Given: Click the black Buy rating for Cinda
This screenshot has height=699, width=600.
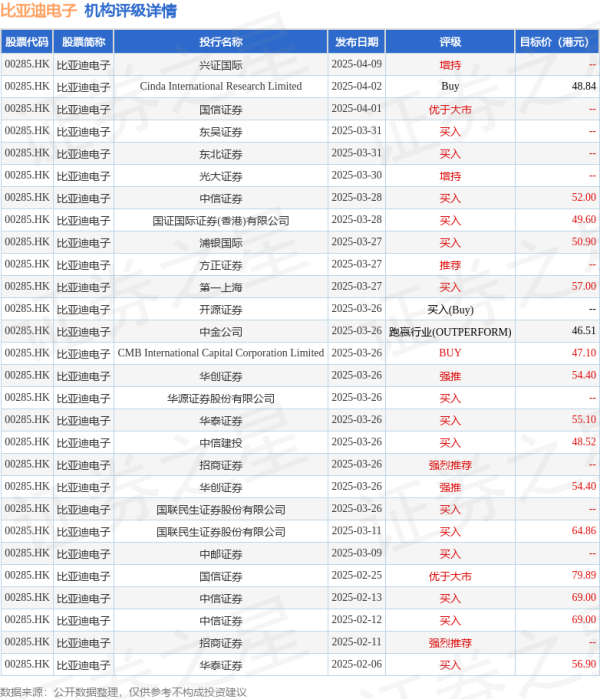Looking at the screenshot, I should (x=450, y=86).
